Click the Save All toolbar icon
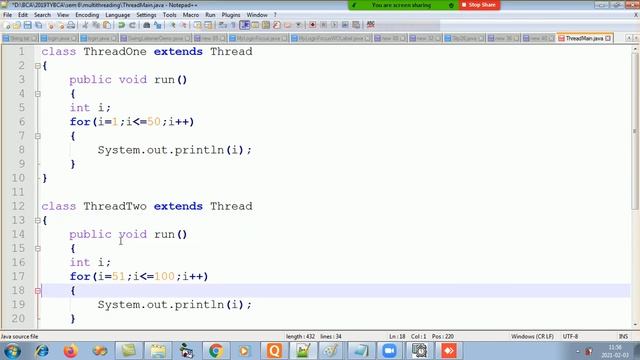 coord(39,25)
